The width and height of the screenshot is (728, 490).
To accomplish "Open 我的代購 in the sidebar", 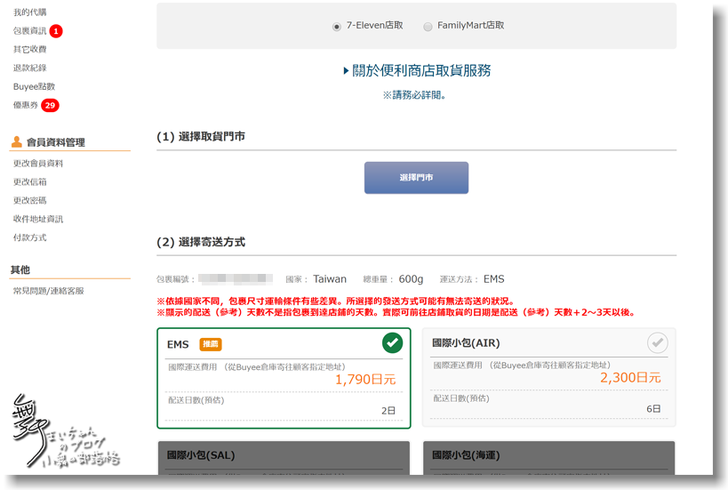I will 30,12.
